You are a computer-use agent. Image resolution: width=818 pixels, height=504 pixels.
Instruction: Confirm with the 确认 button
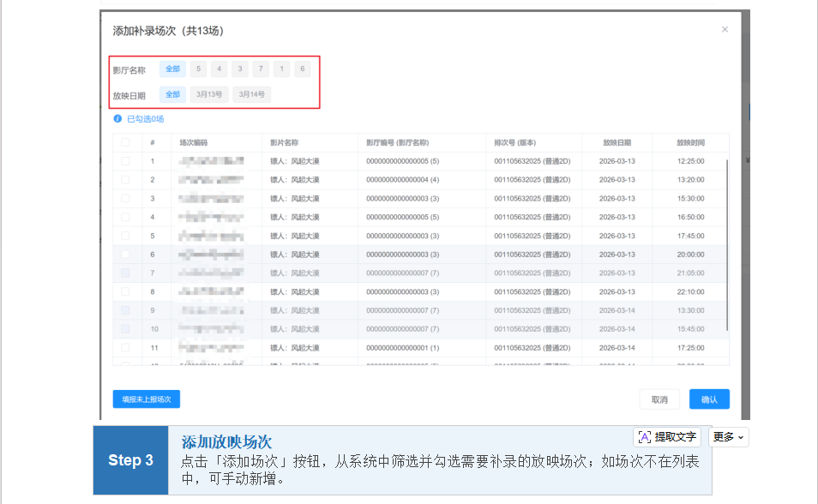coord(709,399)
